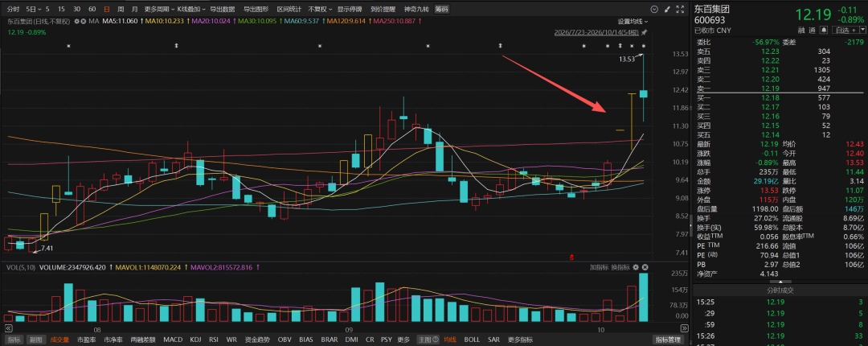The height and width of the screenshot is (346, 868).
Task: Toggle the 筹码 chip distribution button
Action: coord(442,10)
